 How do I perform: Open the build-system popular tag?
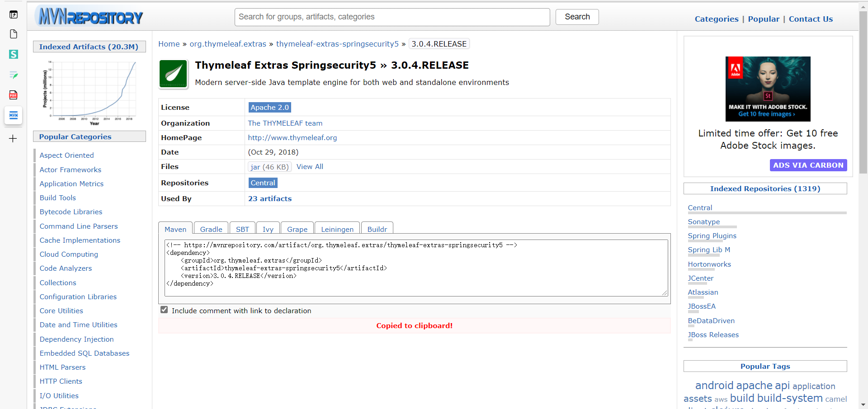tap(790, 398)
